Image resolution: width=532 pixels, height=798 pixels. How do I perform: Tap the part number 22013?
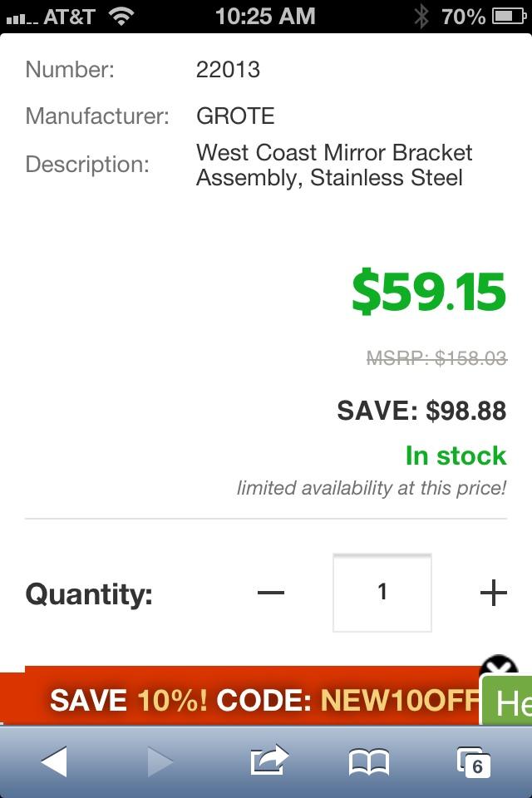pyautogui.click(x=228, y=69)
